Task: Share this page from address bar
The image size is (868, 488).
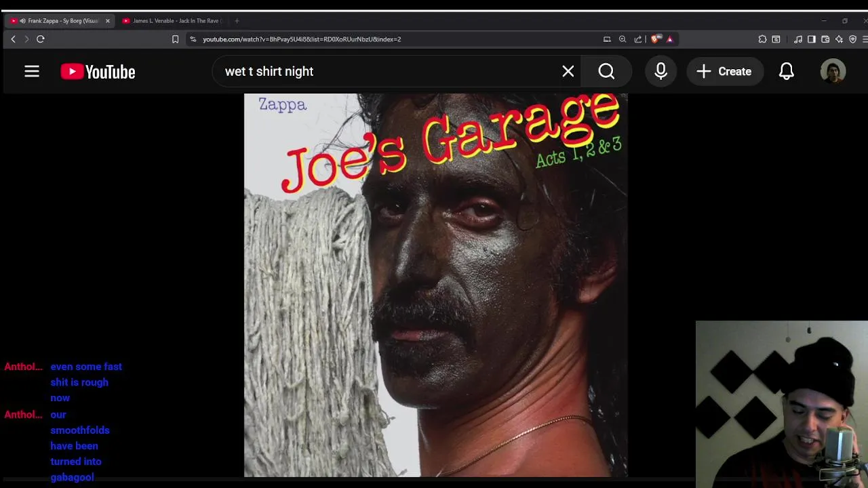Action: [638, 39]
